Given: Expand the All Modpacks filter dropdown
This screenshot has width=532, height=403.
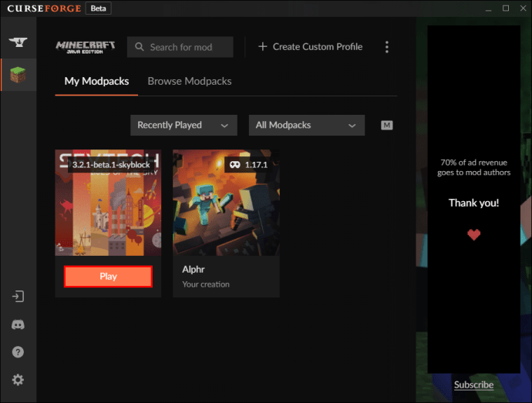Looking at the screenshot, I should (306, 126).
